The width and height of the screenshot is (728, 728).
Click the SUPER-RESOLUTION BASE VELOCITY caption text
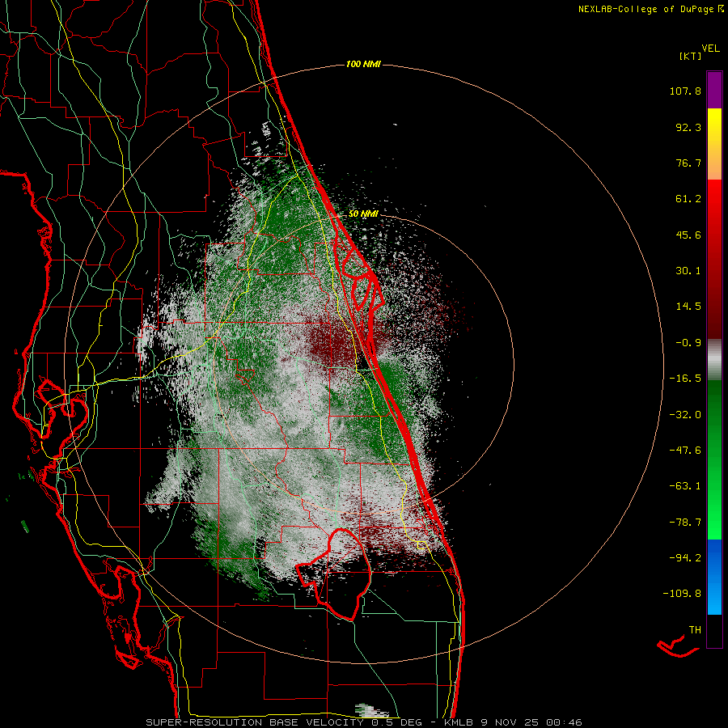point(255,722)
